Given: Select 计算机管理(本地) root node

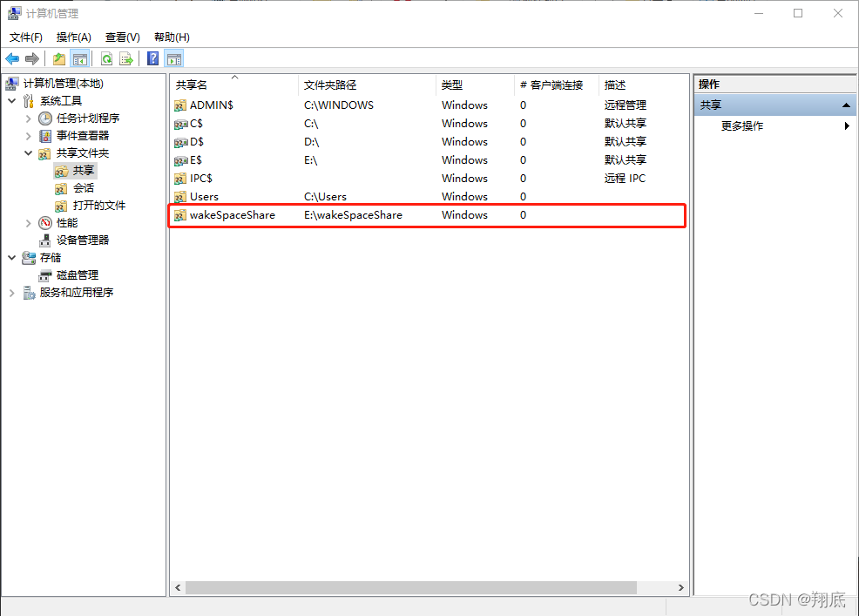Looking at the screenshot, I should pos(63,84).
